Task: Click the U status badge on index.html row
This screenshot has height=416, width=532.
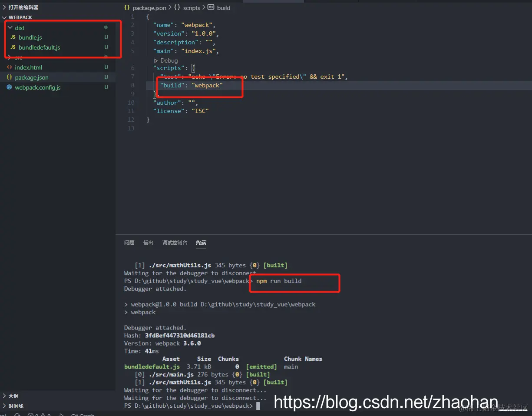Action: click(106, 67)
